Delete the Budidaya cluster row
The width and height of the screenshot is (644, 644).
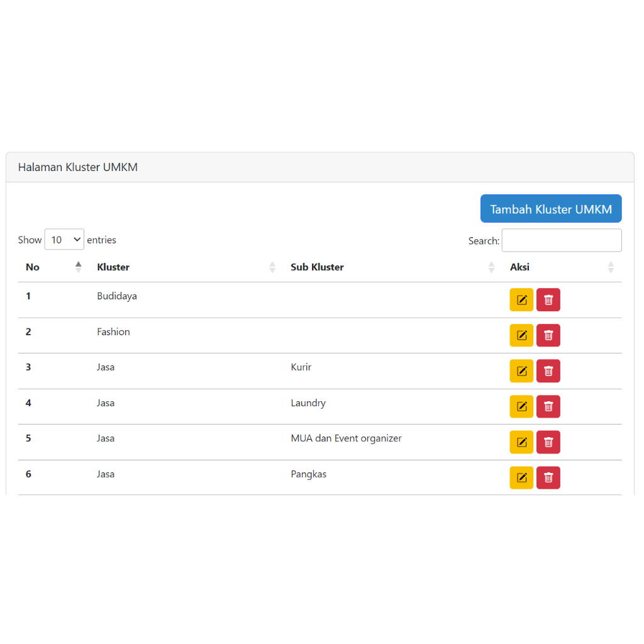[x=548, y=300]
